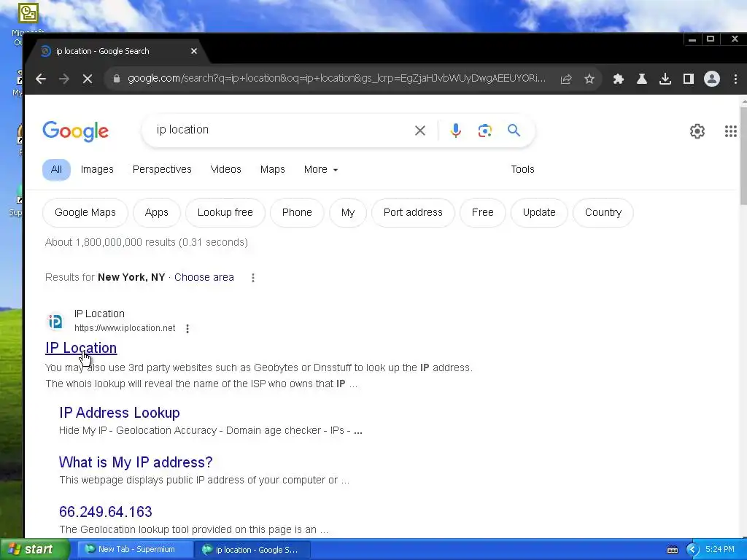This screenshot has height=560, width=747.
Task: Share this page icon
Action: 566,79
